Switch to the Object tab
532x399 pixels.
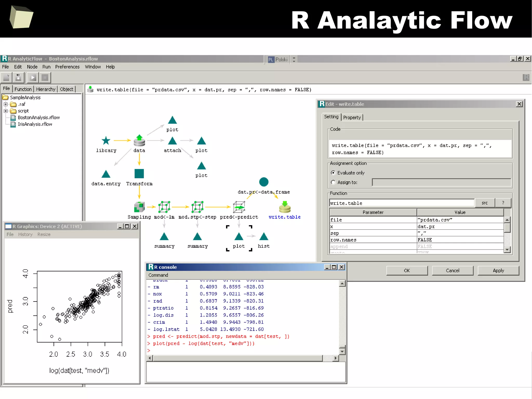67,89
